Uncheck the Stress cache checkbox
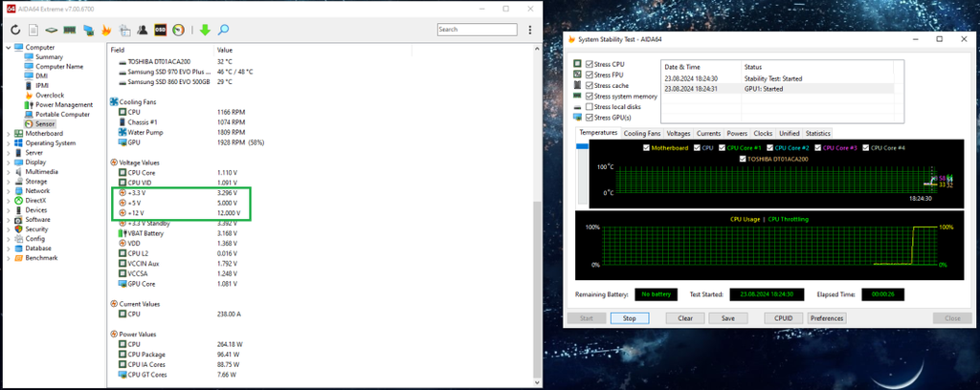Viewport: 980px width, 390px height. click(589, 85)
